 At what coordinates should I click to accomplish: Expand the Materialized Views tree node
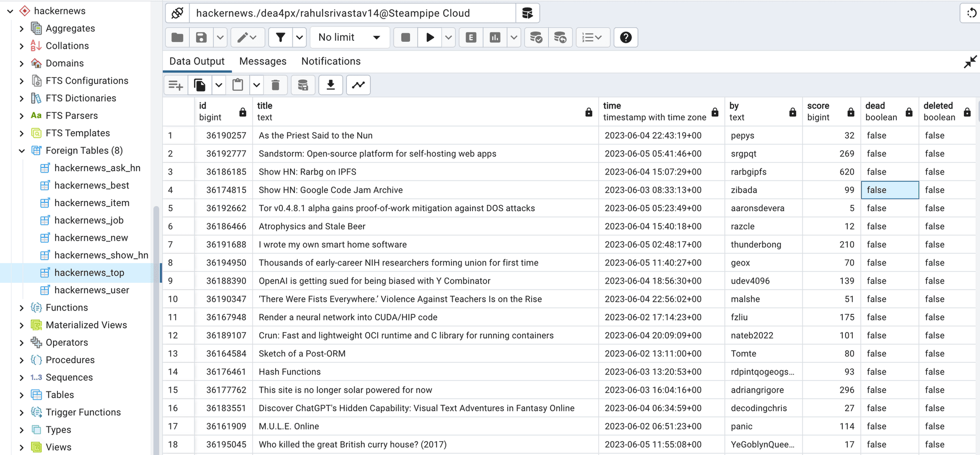tap(22, 325)
